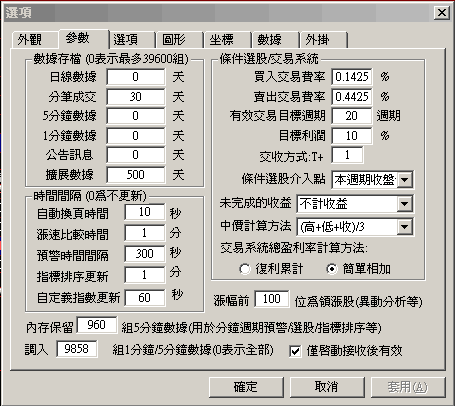Click the 取消 button
Viewport: 455px width, 406px height.
click(x=327, y=387)
